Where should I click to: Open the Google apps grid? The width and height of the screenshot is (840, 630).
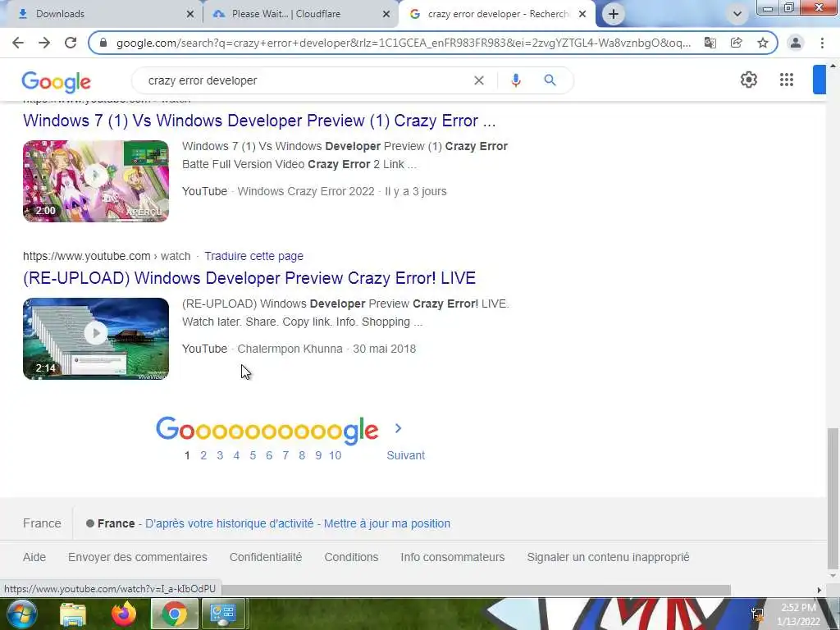tap(787, 80)
